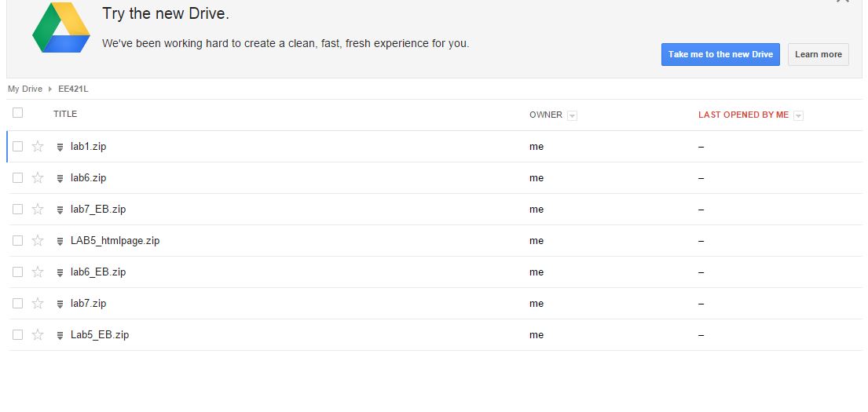Star the lab1.zip file
This screenshot has height=412, width=868.
[x=38, y=146]
